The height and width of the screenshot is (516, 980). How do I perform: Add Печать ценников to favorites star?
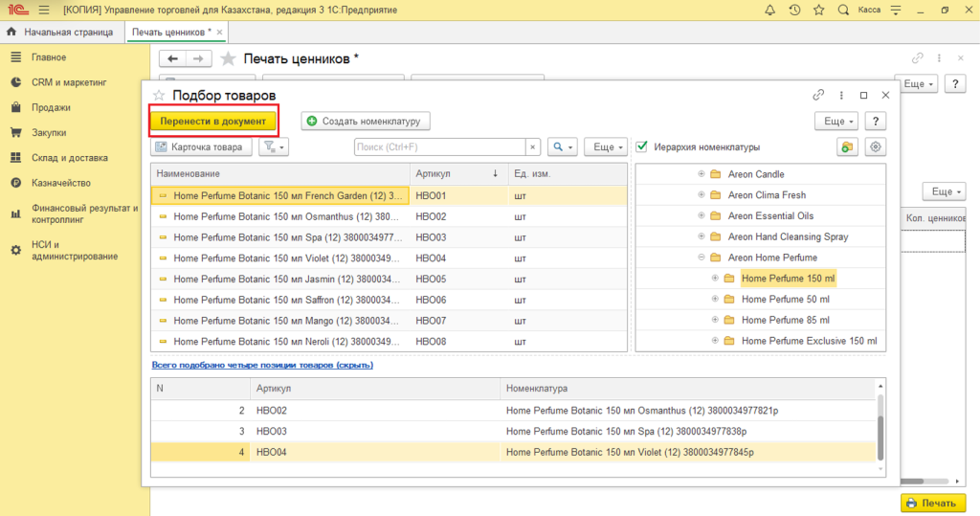click(x=228, y=58)
